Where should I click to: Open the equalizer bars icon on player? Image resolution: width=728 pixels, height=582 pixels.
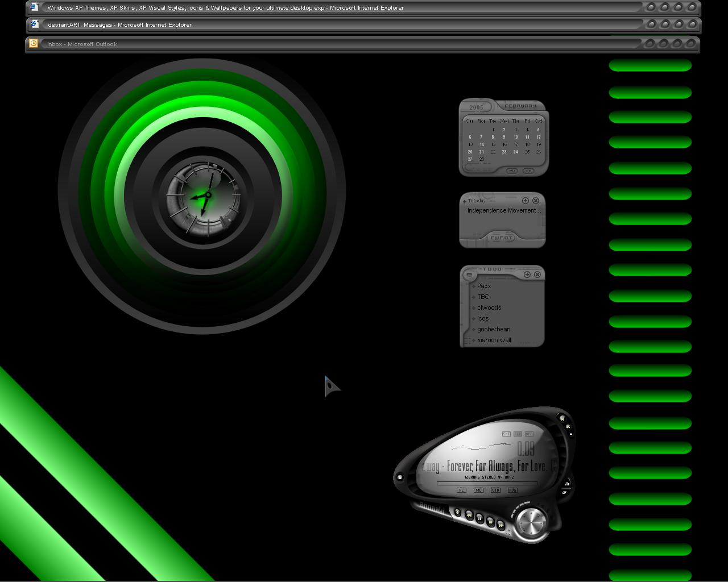567,484
